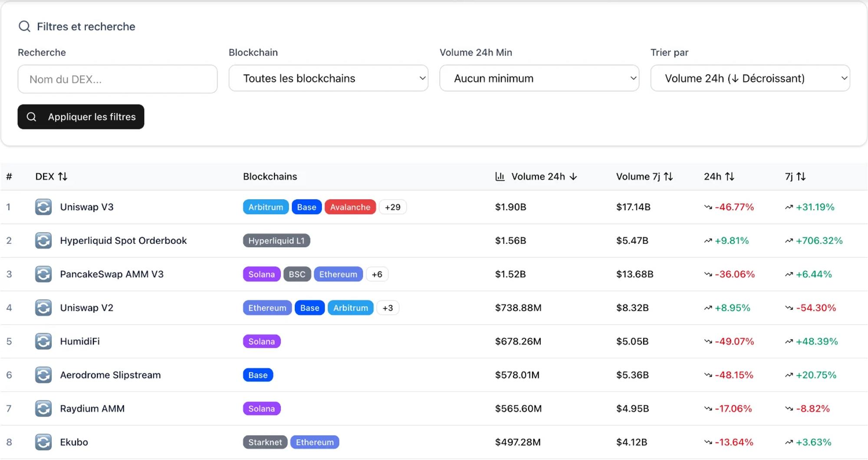Click the up-trend icon beside +6.44%
Image resolution: width=868 pixels, height=460 pixels.
coord(789,275)
